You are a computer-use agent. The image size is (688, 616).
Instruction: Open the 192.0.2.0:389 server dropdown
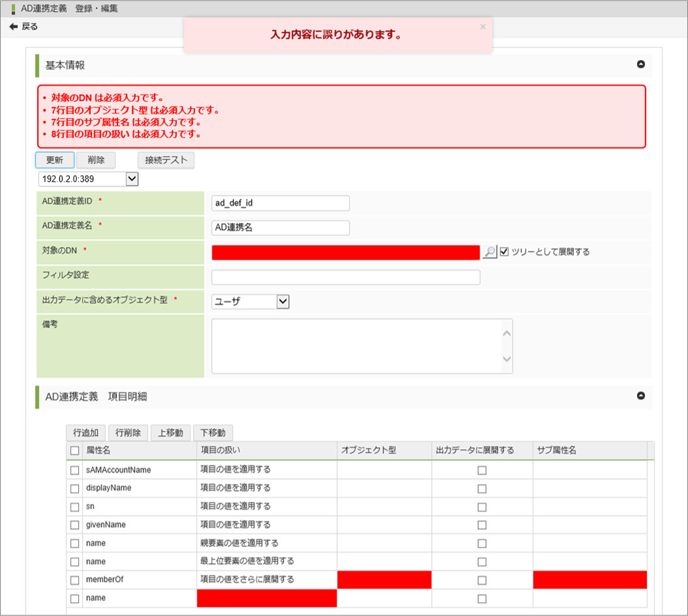coord(131,179)
